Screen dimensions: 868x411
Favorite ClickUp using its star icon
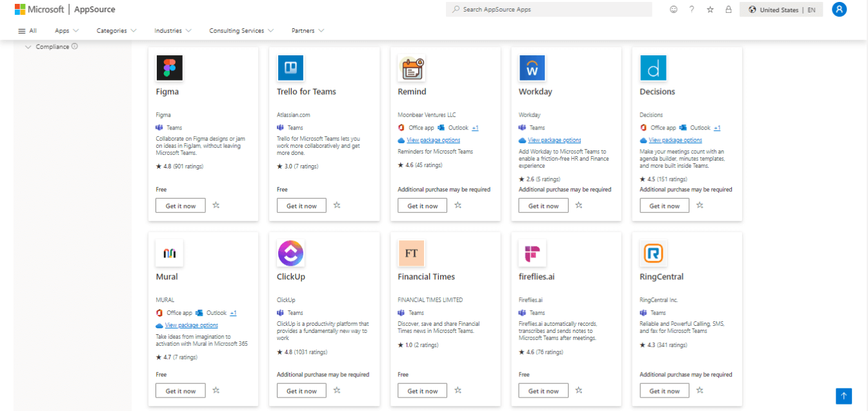[337, 390]
